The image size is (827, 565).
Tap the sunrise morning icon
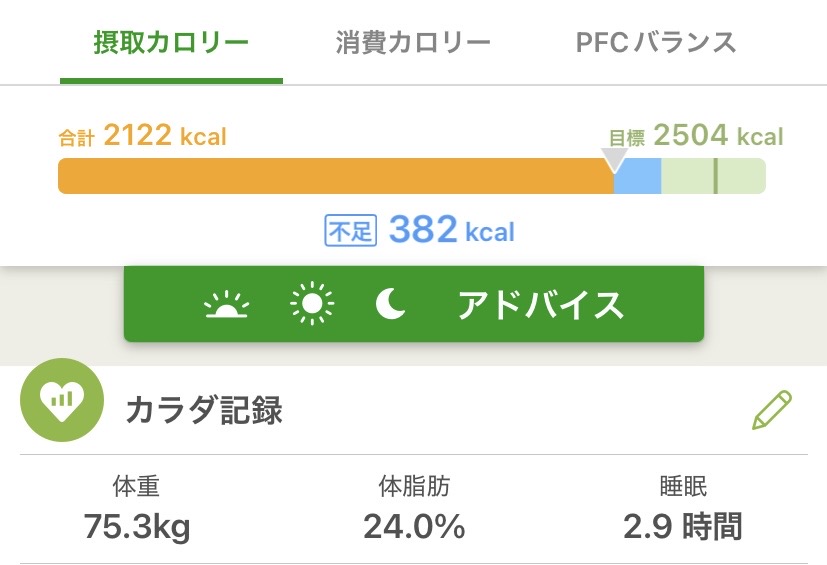click(x=226, y=305)
